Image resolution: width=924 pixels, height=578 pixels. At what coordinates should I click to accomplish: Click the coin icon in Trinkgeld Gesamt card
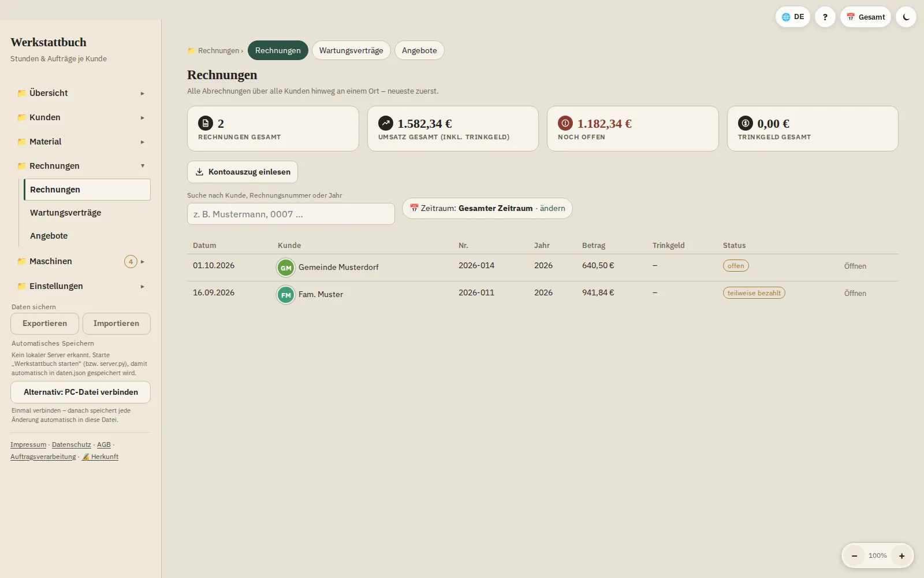click(746, 123)
